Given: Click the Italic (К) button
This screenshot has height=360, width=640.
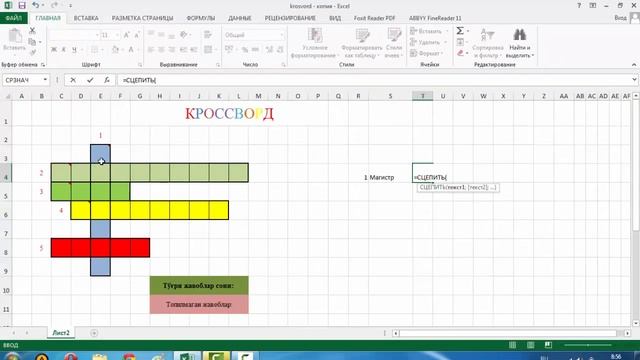Looking at the screenshot, I should (64, 50).
